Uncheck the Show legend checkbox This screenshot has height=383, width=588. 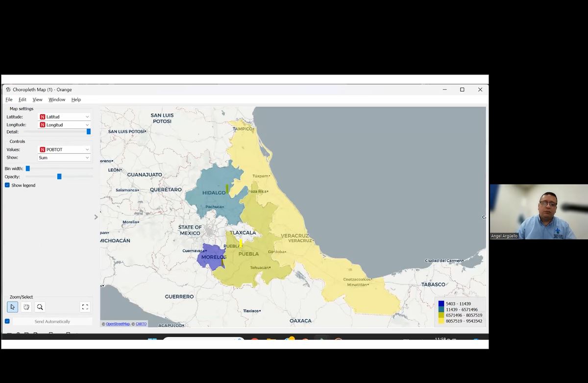[7, 185]
